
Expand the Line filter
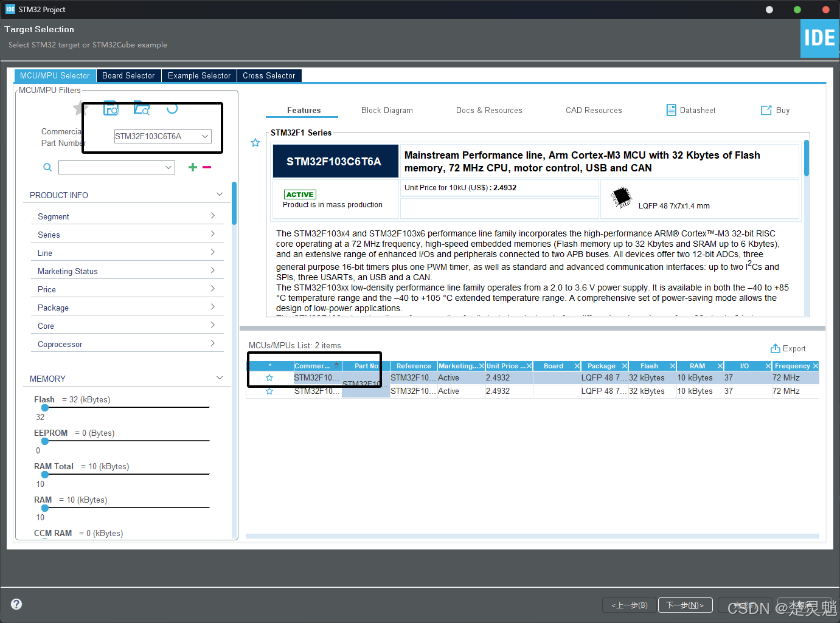[212, 252]
